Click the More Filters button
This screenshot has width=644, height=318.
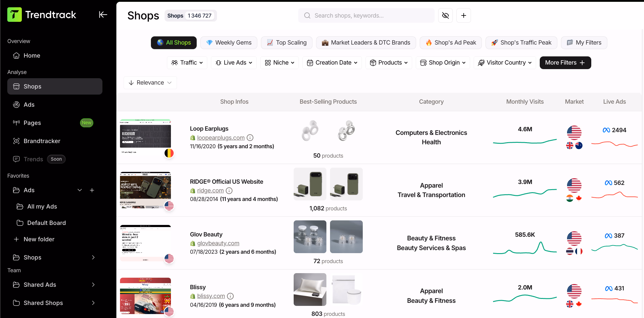coord(565,62)
